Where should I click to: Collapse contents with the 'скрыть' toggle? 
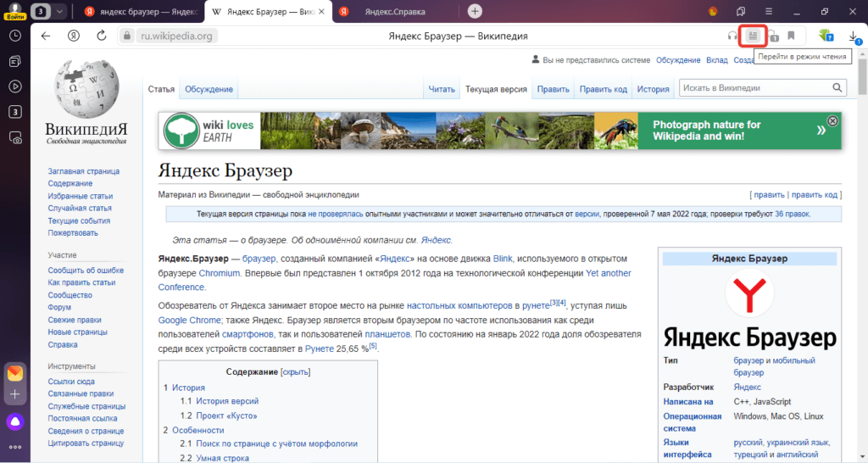(295, 371)
